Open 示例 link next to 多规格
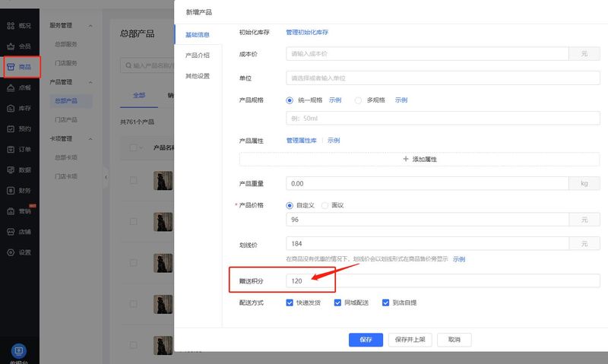This screenshot has width=608, height=364. pyautogui.click(x=401, y=100)
